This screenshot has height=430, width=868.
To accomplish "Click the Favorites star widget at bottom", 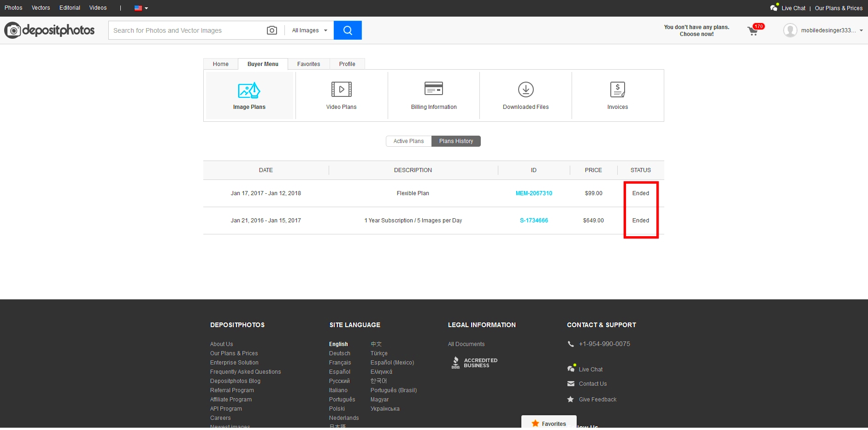I will [549, 423].
